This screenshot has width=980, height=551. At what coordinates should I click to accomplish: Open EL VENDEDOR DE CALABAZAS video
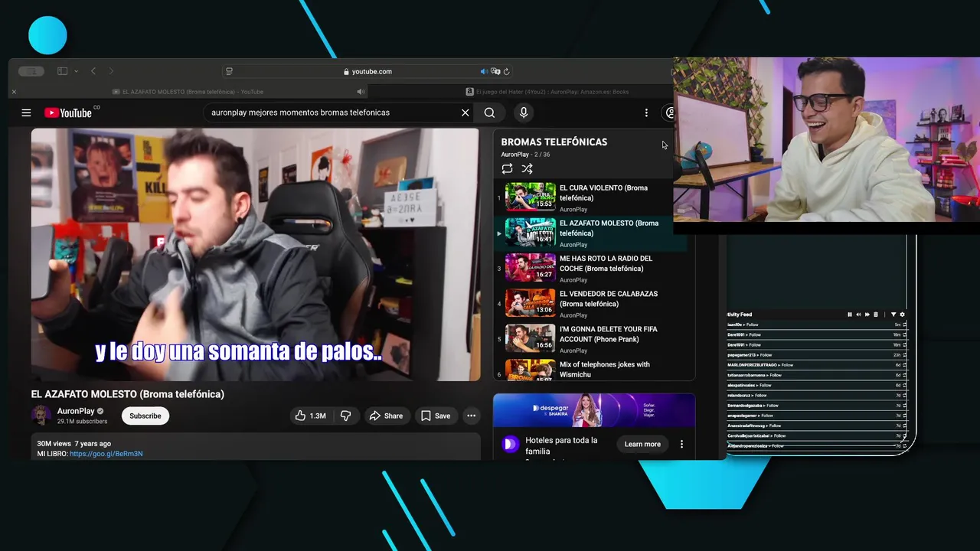[591, 303]
